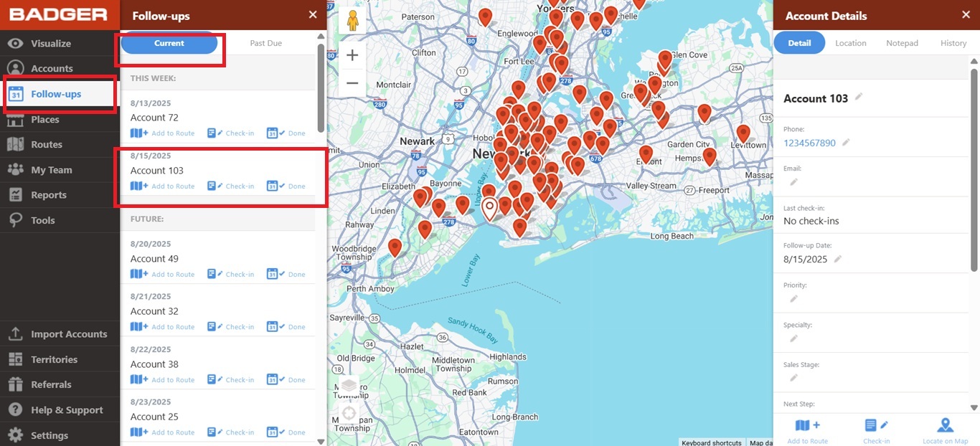Select the Detail tab
The height and width of the screenshot is (446, 980).
pos(799,43)
